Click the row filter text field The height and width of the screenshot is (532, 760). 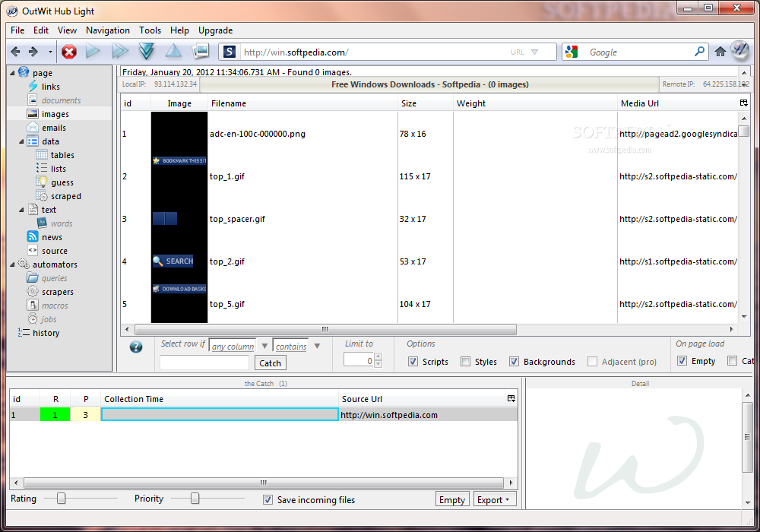point(204,363)
